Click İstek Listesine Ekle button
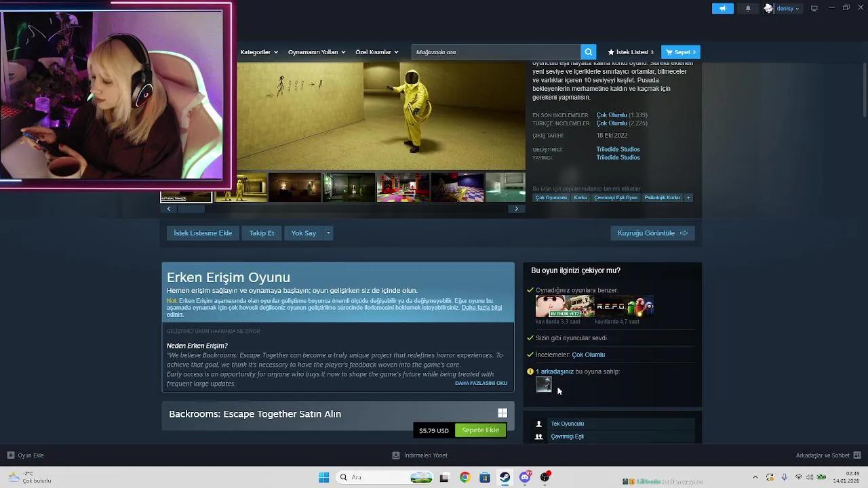 pyautogui.click(x=203, y=233)
